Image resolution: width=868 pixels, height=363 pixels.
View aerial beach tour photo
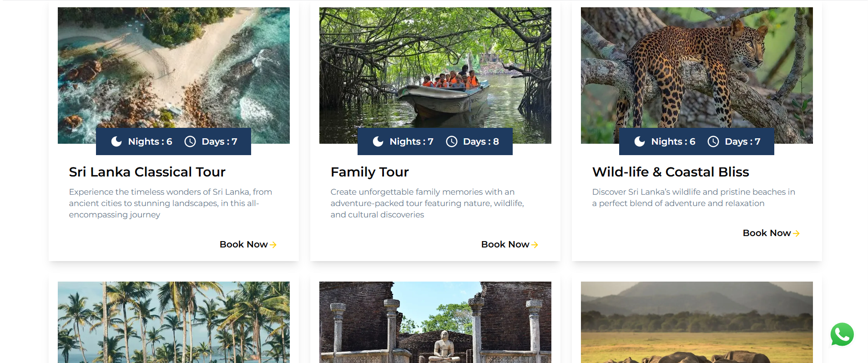[x=173, y=68]
